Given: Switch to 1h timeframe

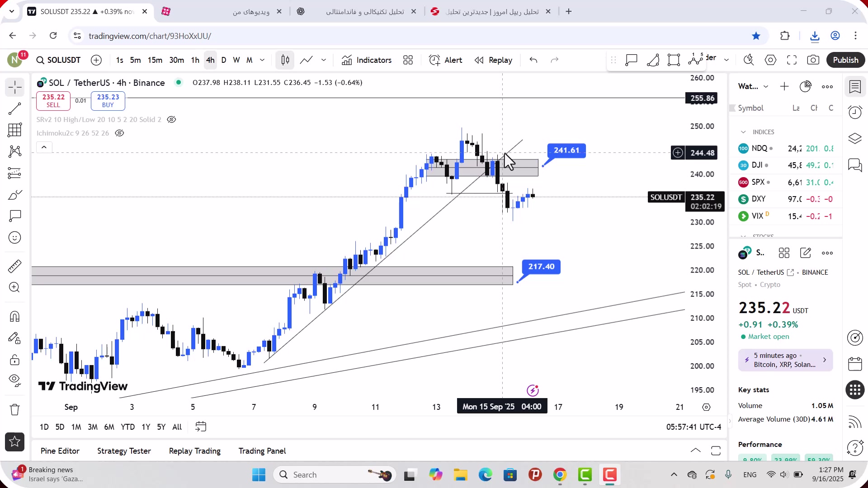Looking at the screenshot, I should pos(195,60).
